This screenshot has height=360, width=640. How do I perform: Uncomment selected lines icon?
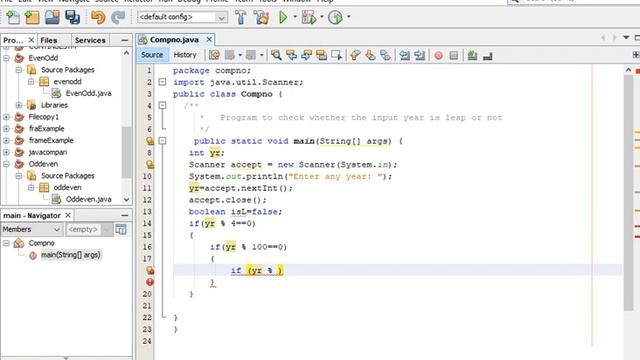(487, 55)
